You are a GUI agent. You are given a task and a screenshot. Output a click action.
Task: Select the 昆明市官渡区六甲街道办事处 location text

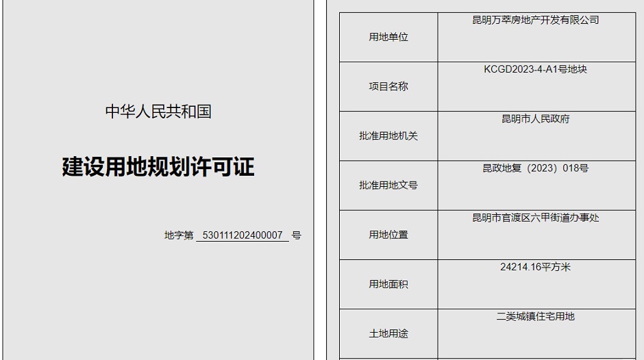tap(535, 218)
